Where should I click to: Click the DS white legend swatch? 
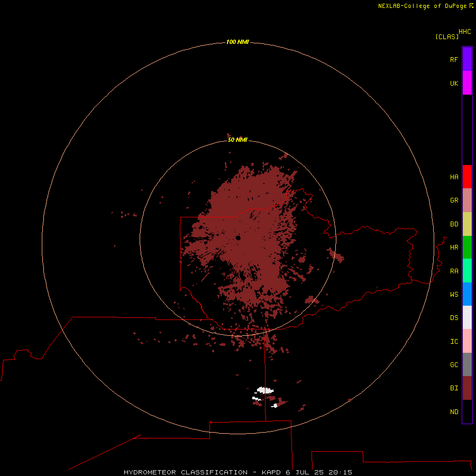point(467,317)
